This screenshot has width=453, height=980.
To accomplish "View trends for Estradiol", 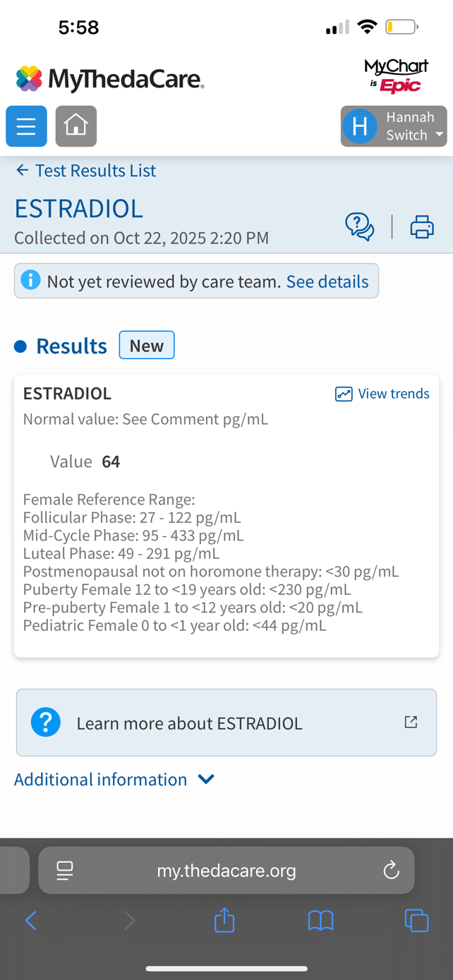I will pos(382,394).
